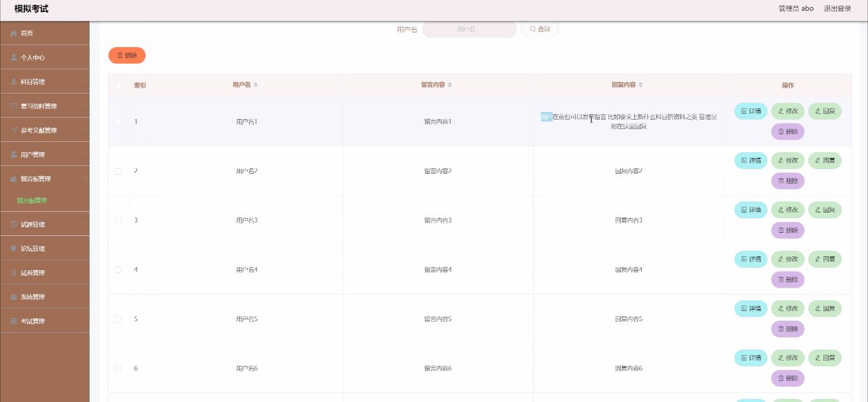868x402 pixels.
Task: Click 退出登录 to log out
Action: (837, 9)
